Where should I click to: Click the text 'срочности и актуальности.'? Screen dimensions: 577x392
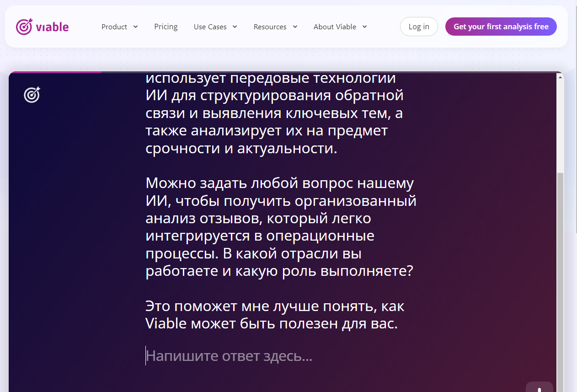click(241, 148)
